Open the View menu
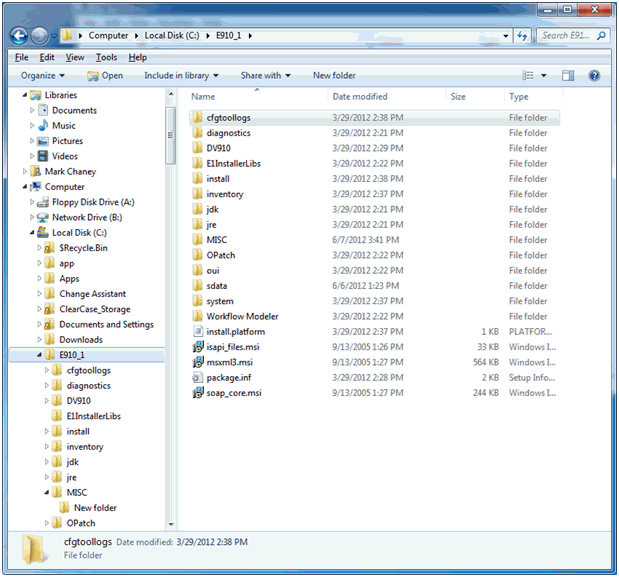The image size is (619, 577). pos(75,58)
